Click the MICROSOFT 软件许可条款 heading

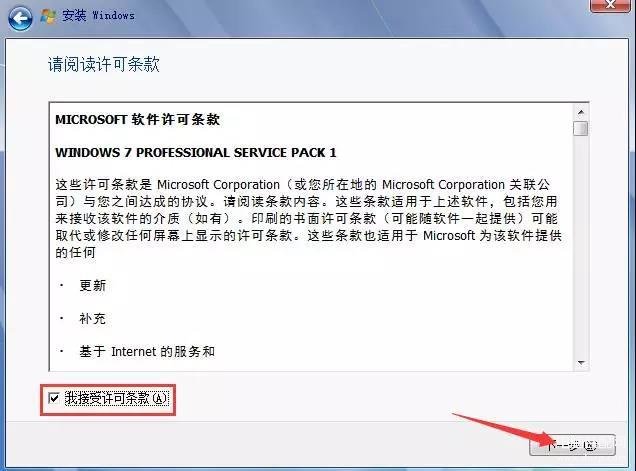pos(138,119)
